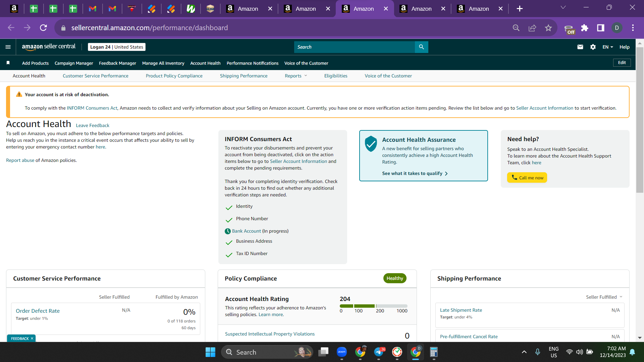644x362 pixels.
Task: Click the page's vertical scrollbar
Action: click(x=640, y=119)
